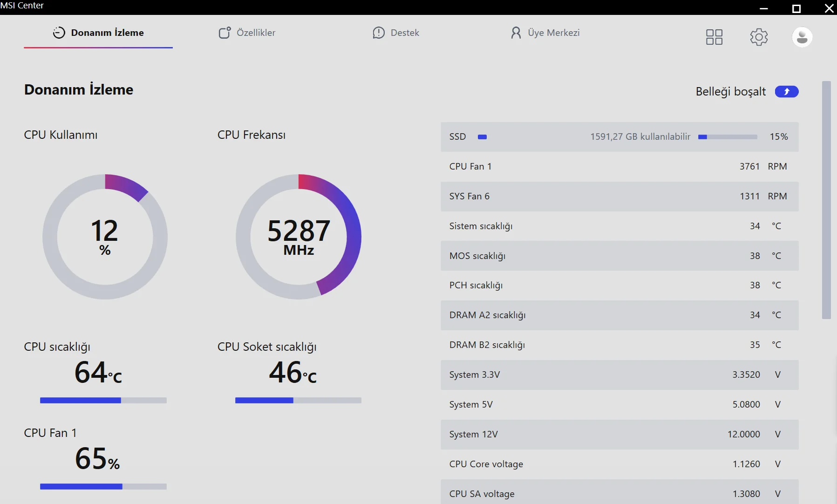This screenshot has width=837, height=504.
Task: Select the CPU Fan 1 3761 RPM row
Action: pos(619,166)
